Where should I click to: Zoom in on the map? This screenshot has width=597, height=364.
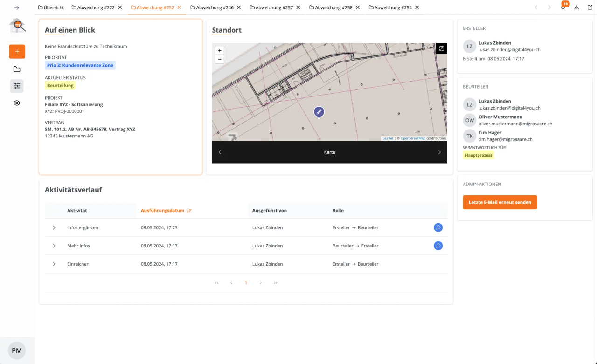click(220, 50)
